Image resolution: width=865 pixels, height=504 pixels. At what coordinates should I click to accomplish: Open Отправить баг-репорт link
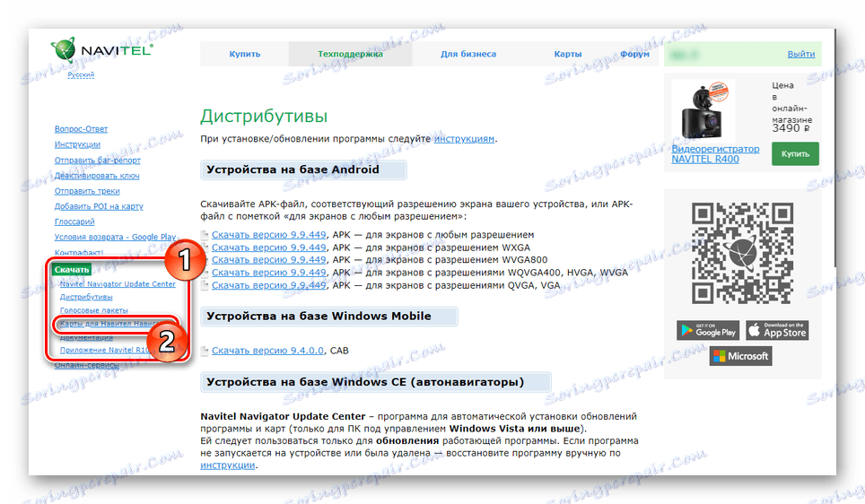[97, 160]
